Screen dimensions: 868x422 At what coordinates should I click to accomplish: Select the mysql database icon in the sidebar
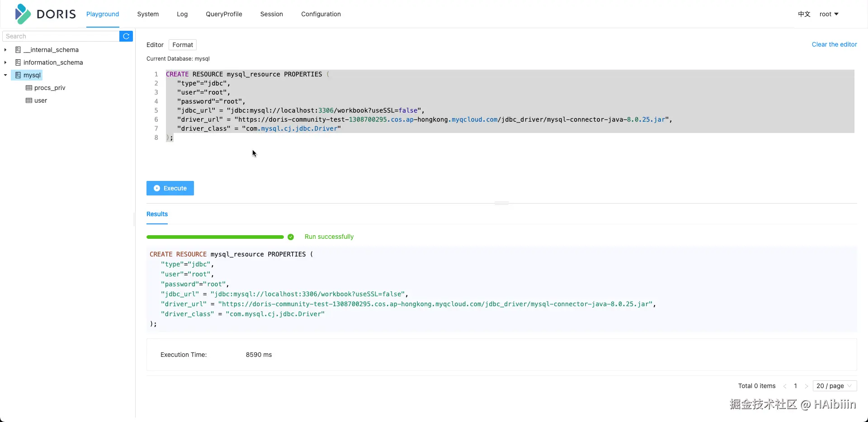point(17,75)
